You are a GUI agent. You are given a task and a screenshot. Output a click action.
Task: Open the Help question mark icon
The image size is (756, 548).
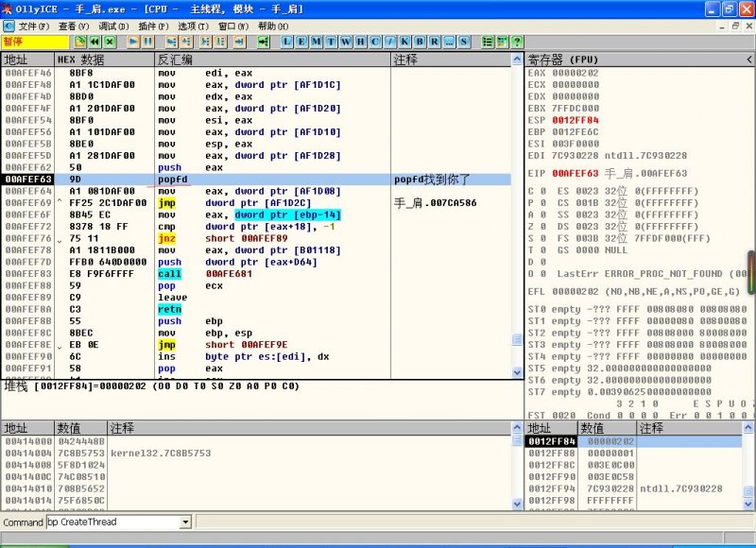tap(517, 43)
